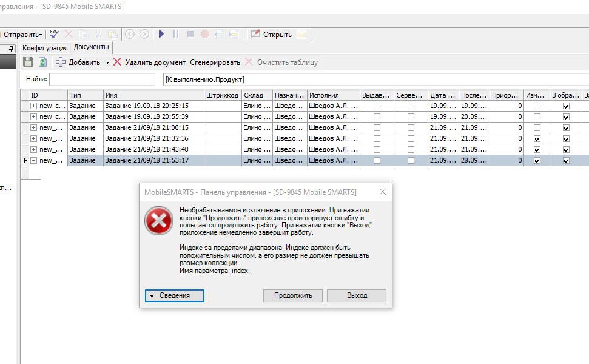Image resolution: width=589 pixels, height=364 pixels.
Task: Refresh the documents list with green arrows icon
Action: click(43, 62)
